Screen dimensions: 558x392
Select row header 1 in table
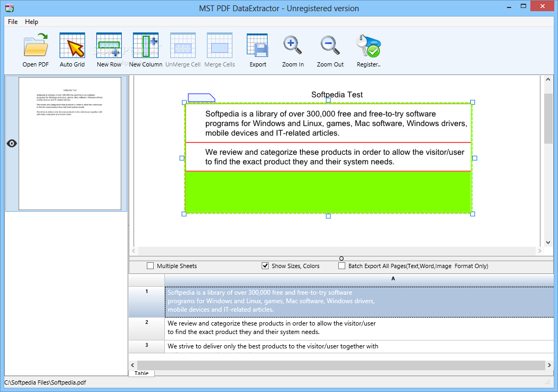point(147,302)
